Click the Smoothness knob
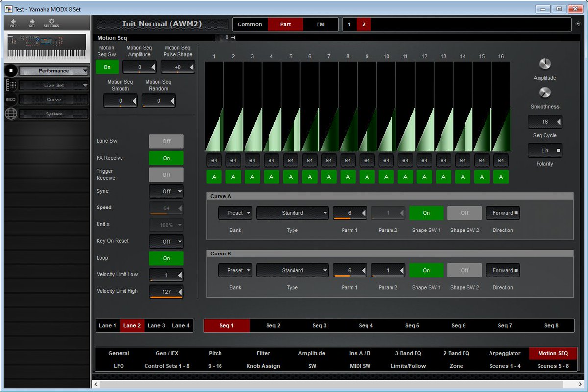Image resolution: width=588 pixels, height=392 pixels. point(545,92)
